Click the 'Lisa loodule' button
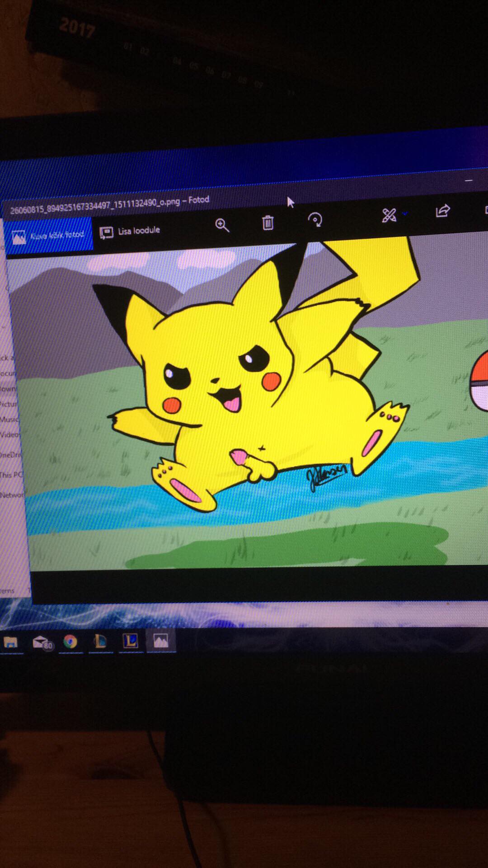The image size is (488, 868). tap(130, 231)
